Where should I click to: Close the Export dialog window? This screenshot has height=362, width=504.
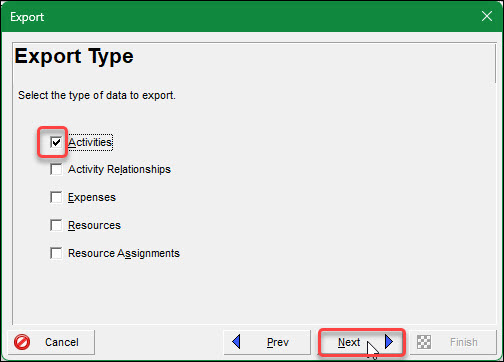[487, 16]
